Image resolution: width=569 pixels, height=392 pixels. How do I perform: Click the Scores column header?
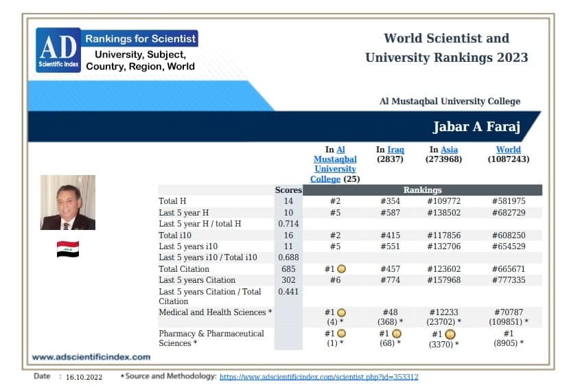coord(288,190)
